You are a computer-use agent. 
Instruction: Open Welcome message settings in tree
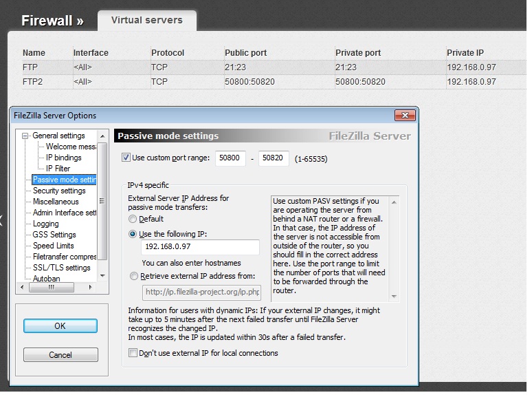point(71,147)
